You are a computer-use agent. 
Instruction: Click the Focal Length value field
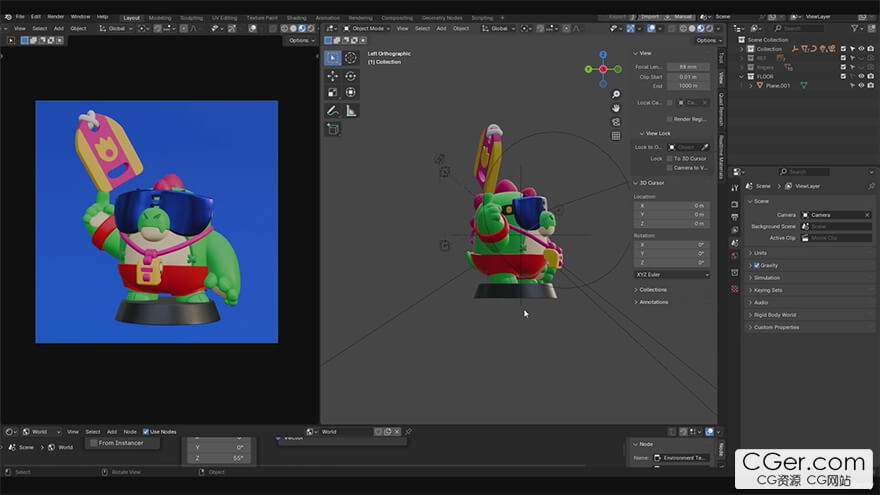(688, 67)
